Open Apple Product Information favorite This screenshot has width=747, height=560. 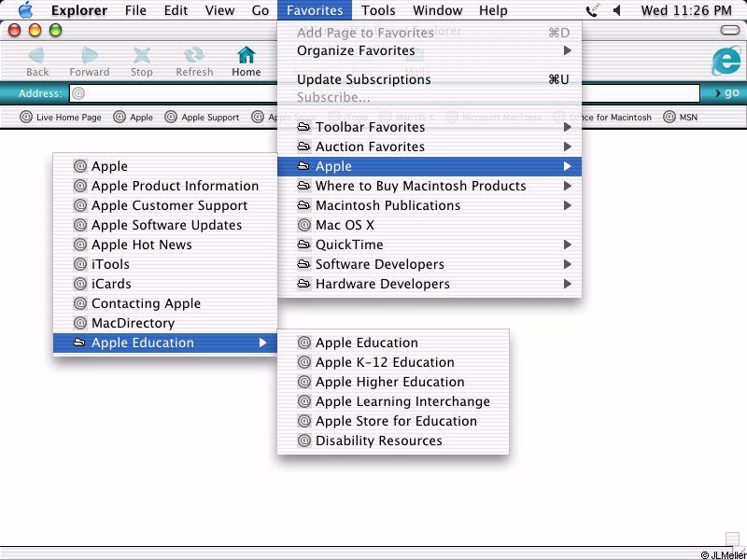(165, 186)
